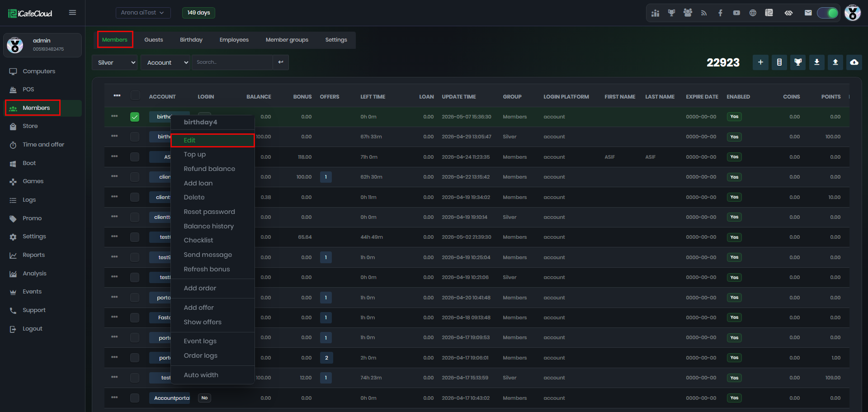Screen dimensions: 868x412
Task: Click the column list icon next to plus
Action: pos(779,62)
